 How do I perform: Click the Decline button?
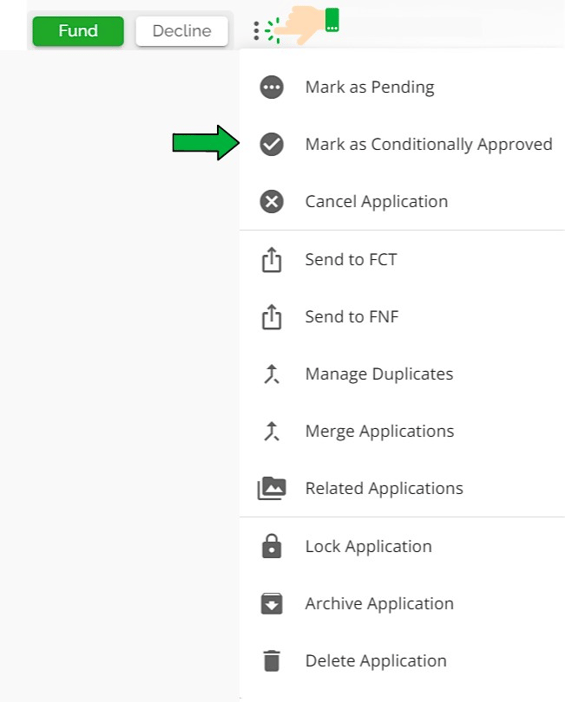[182, 31]
